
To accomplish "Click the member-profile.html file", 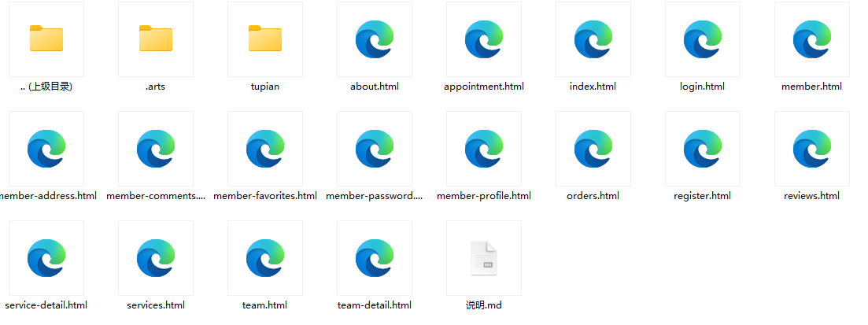I will click(483, 149).
